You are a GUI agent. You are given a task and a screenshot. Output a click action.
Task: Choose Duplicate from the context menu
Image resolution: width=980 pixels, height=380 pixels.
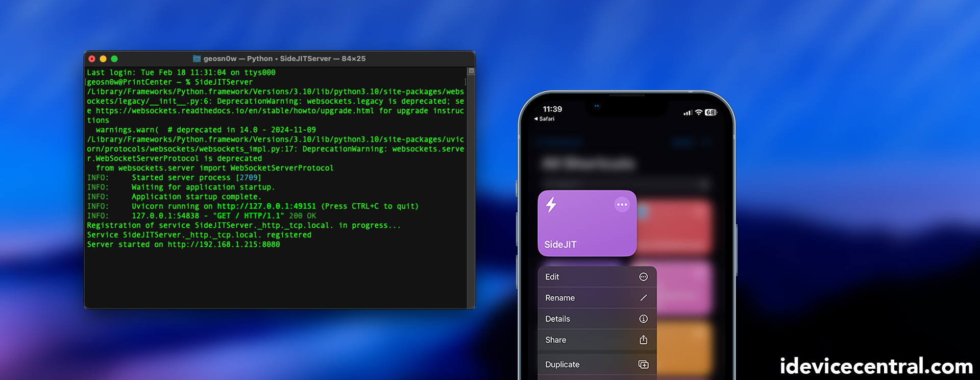[x=597, y=364]
